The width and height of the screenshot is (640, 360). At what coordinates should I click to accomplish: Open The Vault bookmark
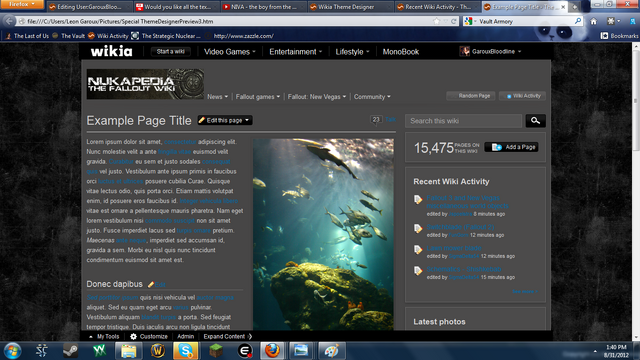point(69,36)
